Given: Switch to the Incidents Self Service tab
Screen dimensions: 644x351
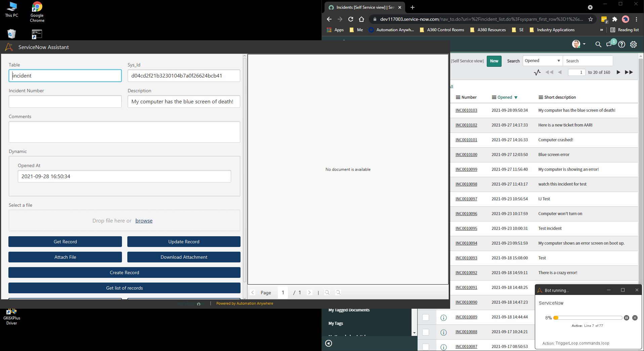Looking at the screenshot, I should coord(365,7).
